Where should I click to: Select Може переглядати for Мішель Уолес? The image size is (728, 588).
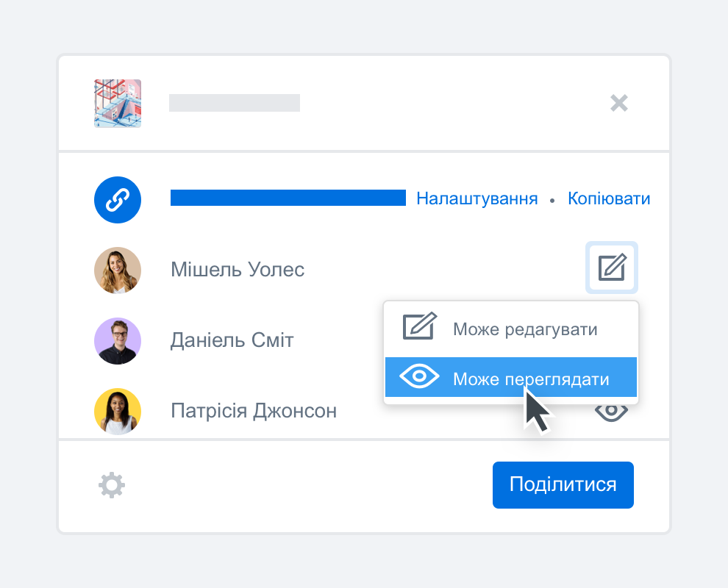[x=511, y=376]
